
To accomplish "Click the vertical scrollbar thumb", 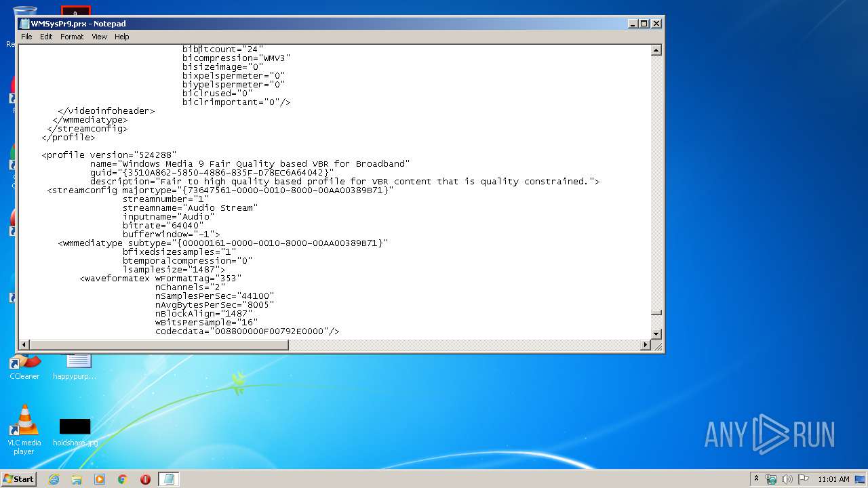I will pyautogui.click(x=656, y=312).
